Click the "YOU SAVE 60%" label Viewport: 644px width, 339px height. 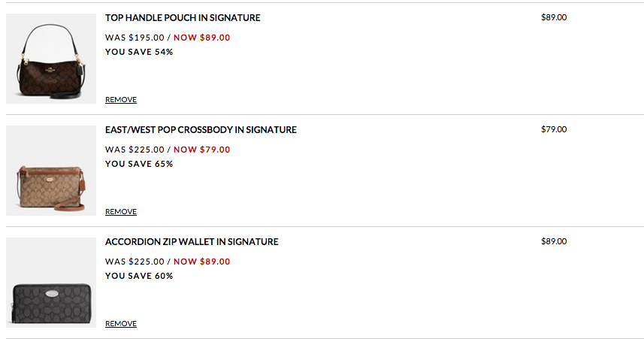point(139,276)
